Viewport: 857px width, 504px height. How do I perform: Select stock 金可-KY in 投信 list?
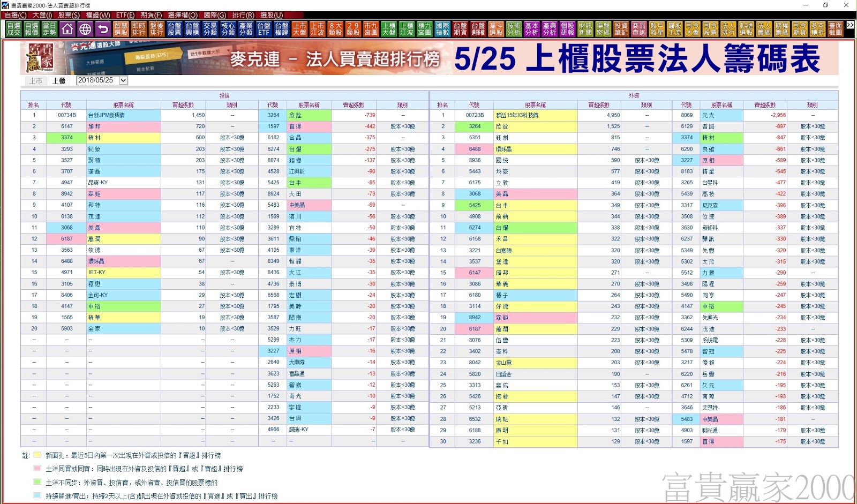coord(123,295)
